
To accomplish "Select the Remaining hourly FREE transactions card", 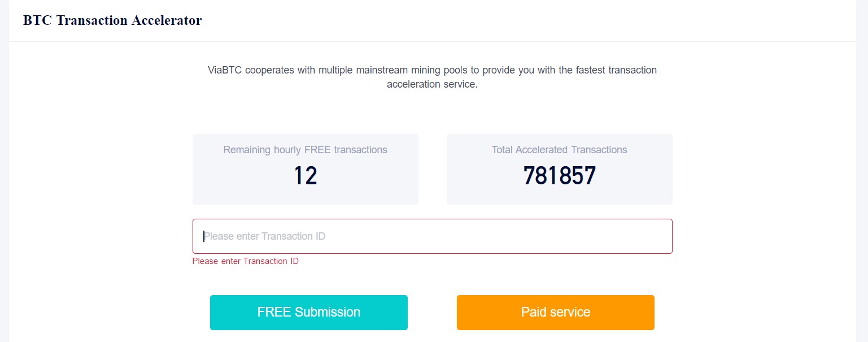I will pyautogui.click(x=305, y=169).
